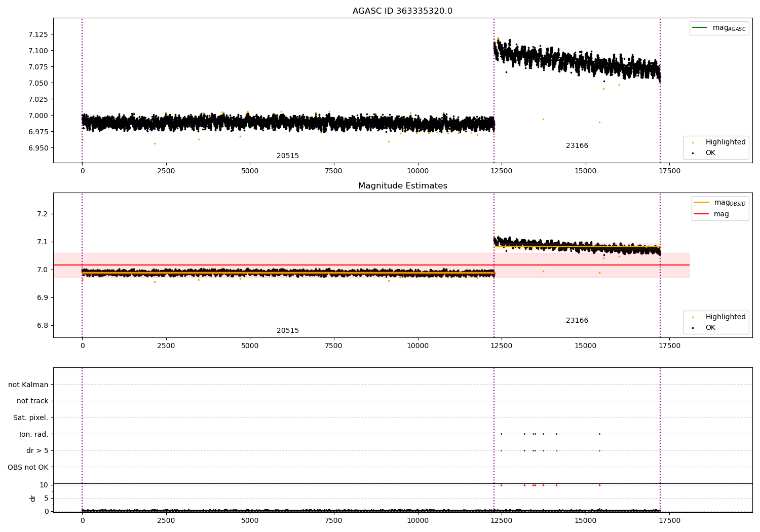Screen dimensions: 760x532
Task: Click the "Sat. pixel." row label
Action: pyautogui.click(x=31, y=417)
